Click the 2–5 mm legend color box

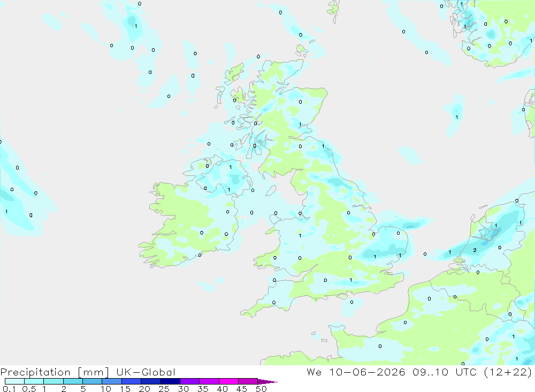coord(73,381)
